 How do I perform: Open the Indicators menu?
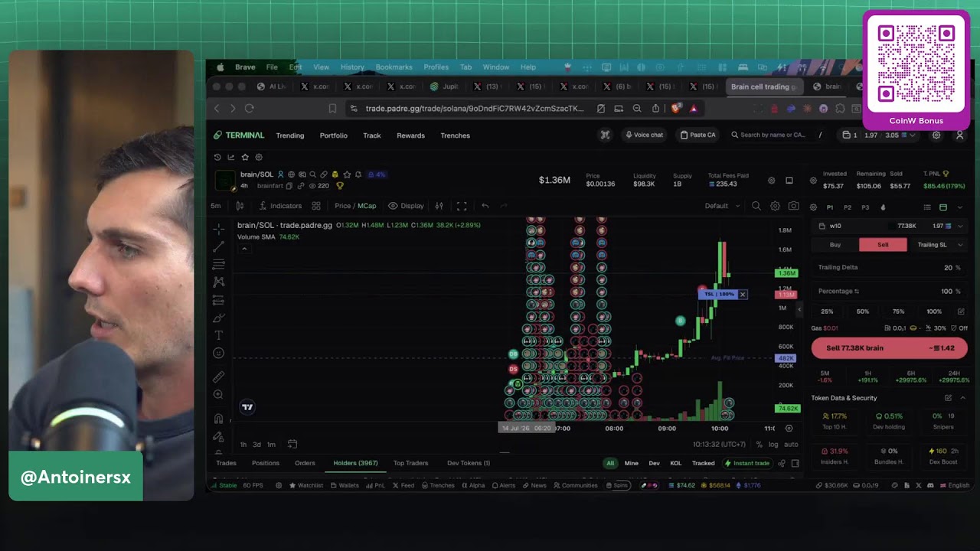[280, 206]
